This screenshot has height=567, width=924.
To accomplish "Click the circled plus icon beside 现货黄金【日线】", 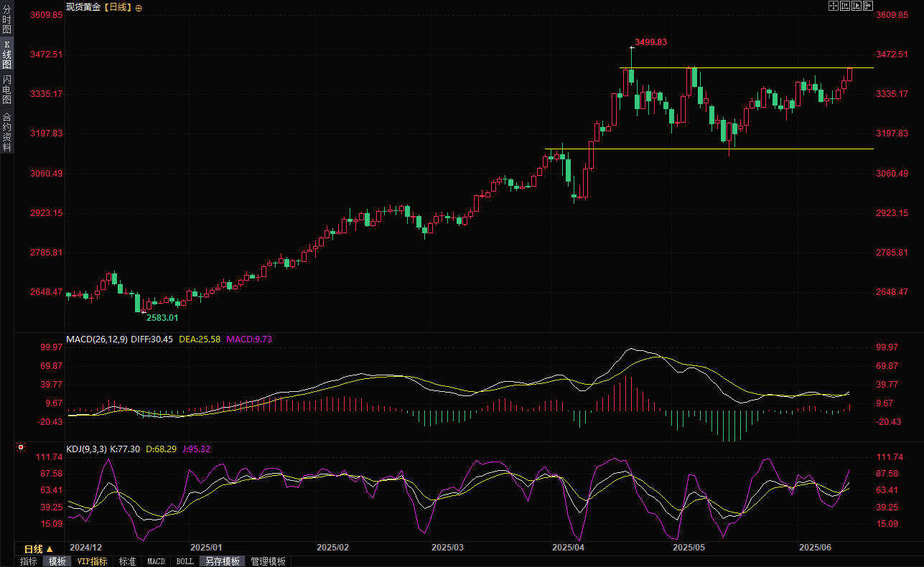I will point(139,7).
